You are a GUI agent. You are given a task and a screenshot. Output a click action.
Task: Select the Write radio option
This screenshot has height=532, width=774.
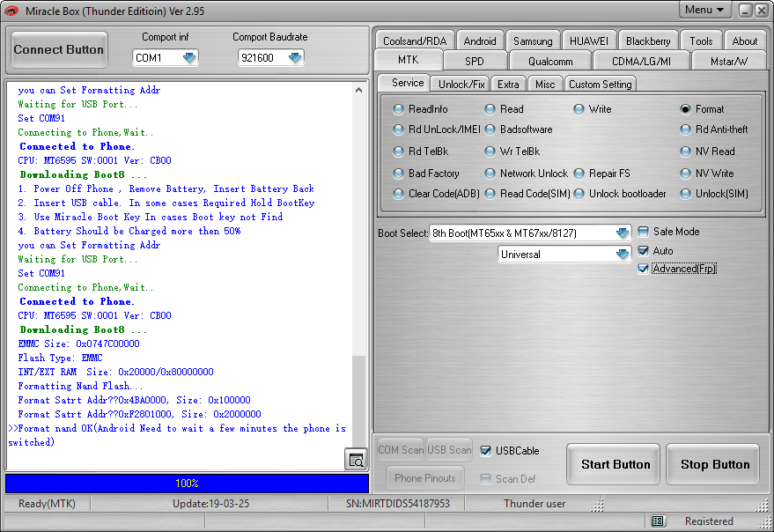click(593, 109)
